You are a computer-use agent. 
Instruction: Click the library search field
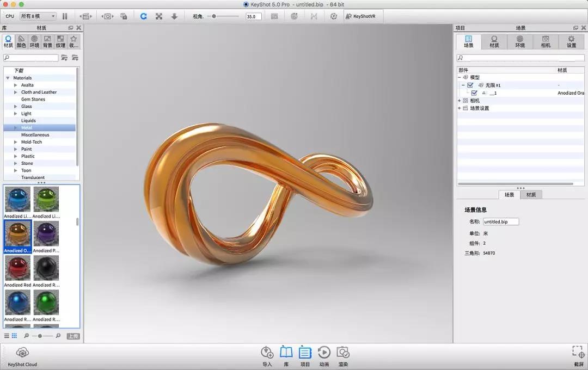click(30, 58)
